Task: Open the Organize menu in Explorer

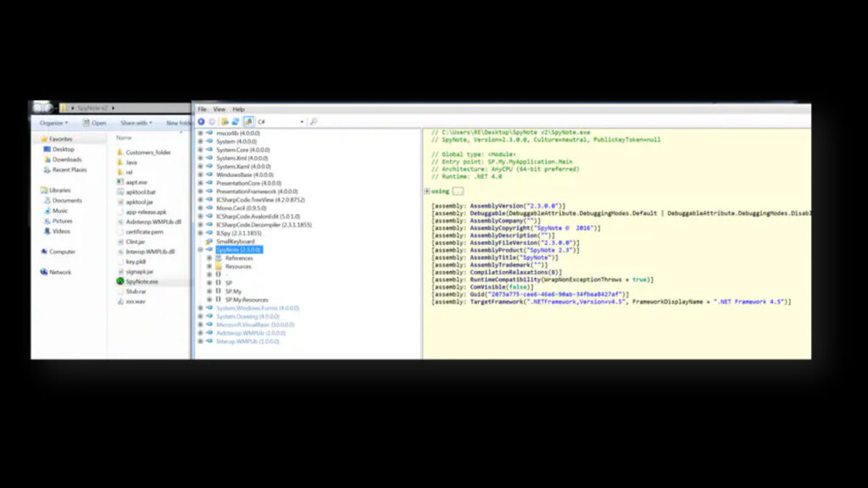Action: (x=53, y=123)
